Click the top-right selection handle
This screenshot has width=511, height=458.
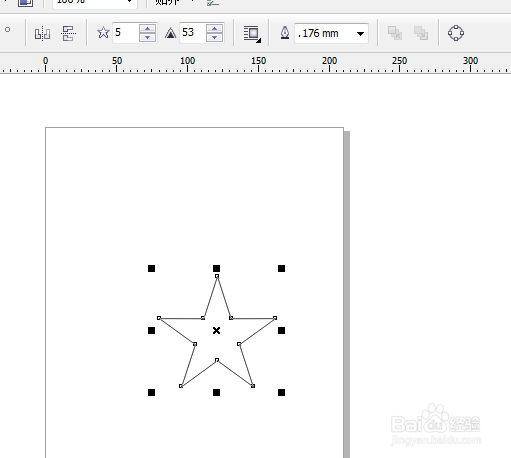click(281, 268)
